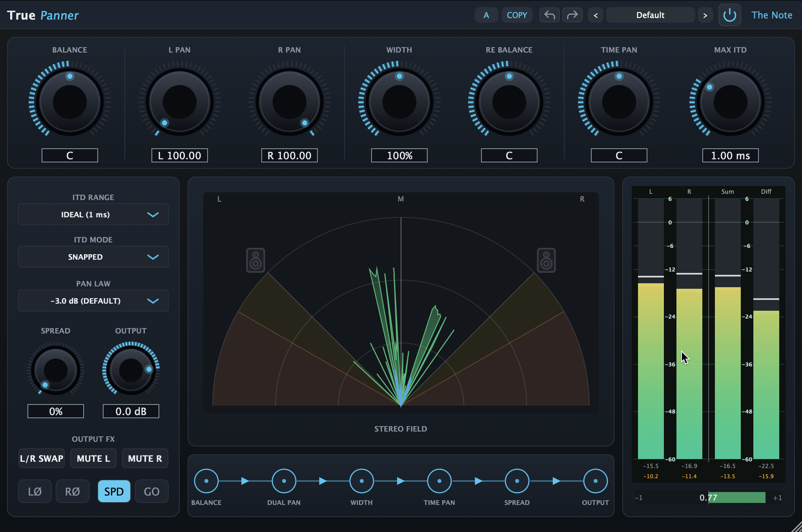Open the Default preset menu
Image resolution: width=802 pixels, height=532 pixels.
pyautogui.click(x=650, y=15)
